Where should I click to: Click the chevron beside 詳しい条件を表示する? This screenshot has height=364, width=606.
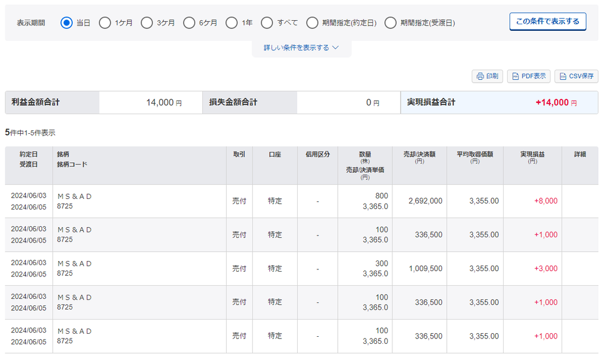pyautogui.click(x=336, y=48)
